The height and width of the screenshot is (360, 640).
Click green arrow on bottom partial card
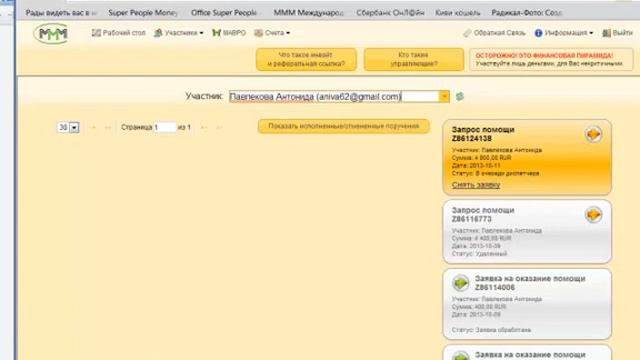(x=460, y=356)
